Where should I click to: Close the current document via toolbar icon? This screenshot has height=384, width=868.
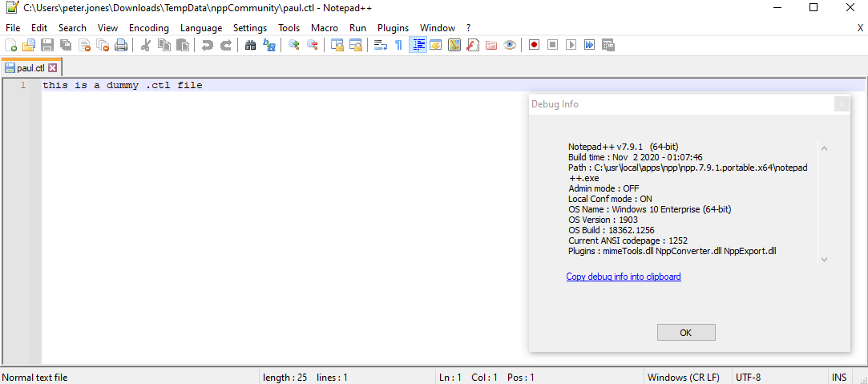pyautogui.click(x=84, y=46)
